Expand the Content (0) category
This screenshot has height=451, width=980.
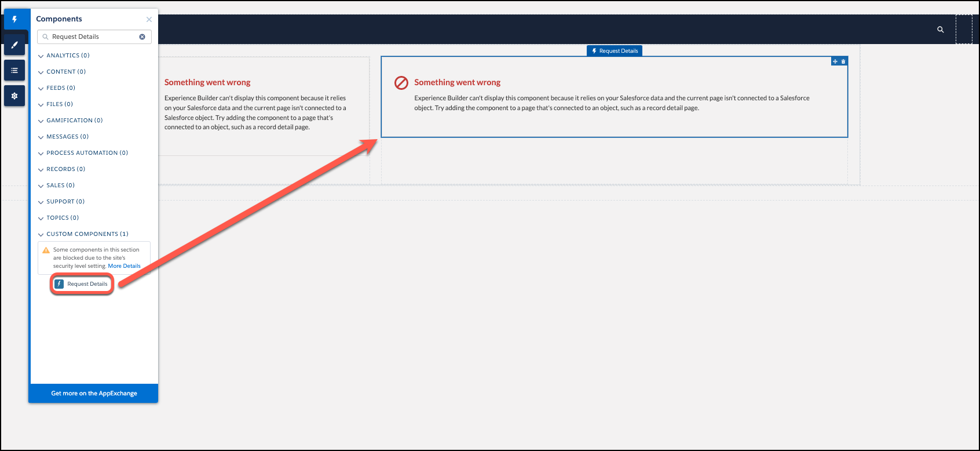[62, 72]
